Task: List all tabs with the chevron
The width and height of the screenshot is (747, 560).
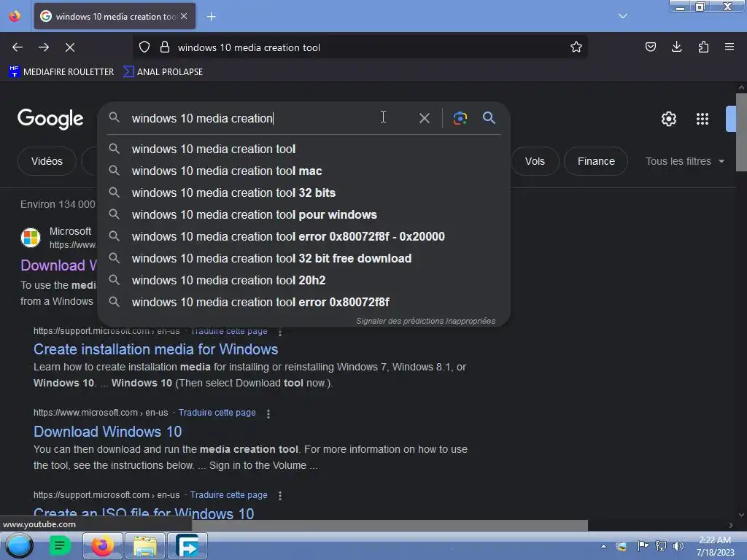Action: 623,16
